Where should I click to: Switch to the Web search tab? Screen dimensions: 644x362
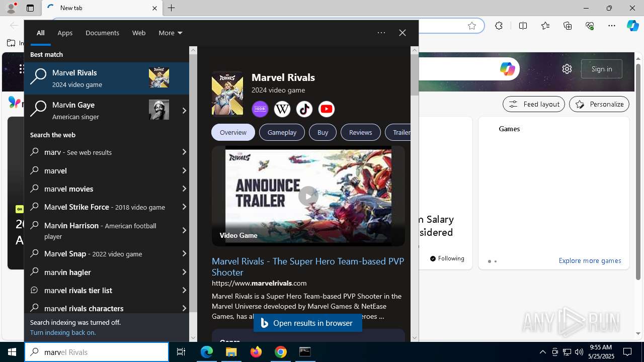click(139, 33)
